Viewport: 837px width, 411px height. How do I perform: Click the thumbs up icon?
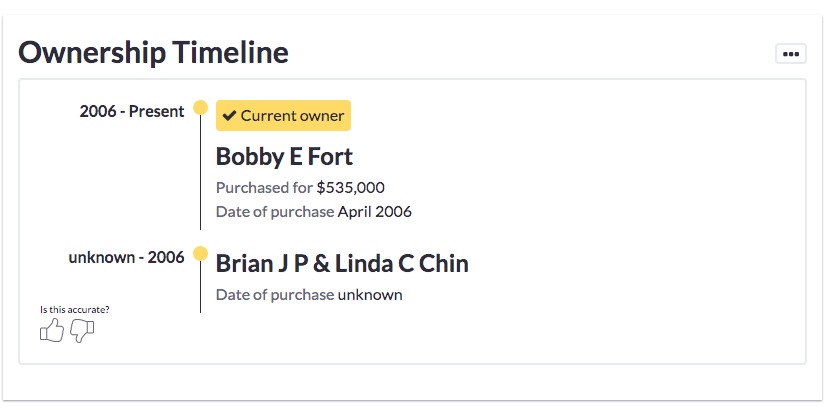point(52,330)
